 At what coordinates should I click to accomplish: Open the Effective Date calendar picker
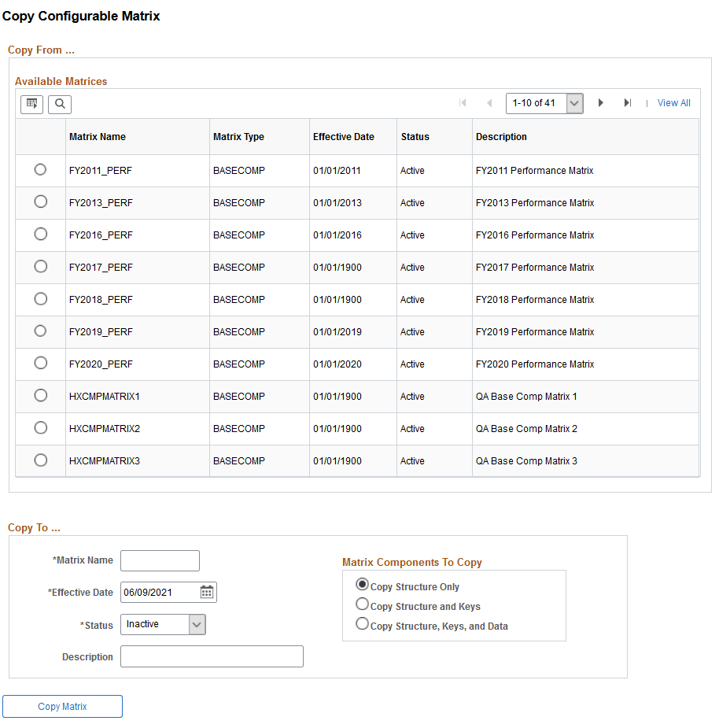click(x=207, y=592)
